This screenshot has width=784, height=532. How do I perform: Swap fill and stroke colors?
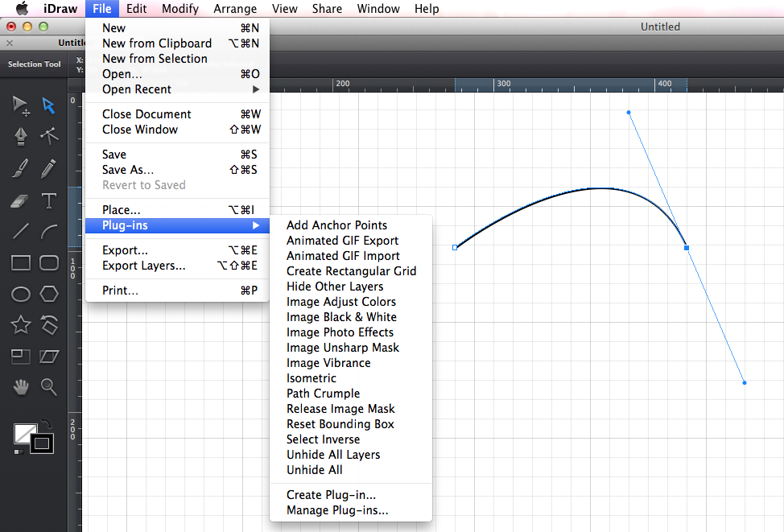pos(46,424)
